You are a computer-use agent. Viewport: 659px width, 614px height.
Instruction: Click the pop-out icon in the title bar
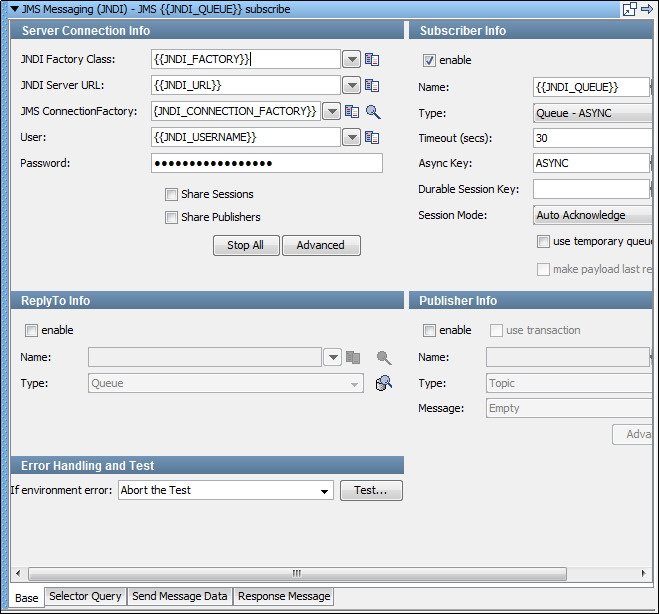click(x=630, y=9)
